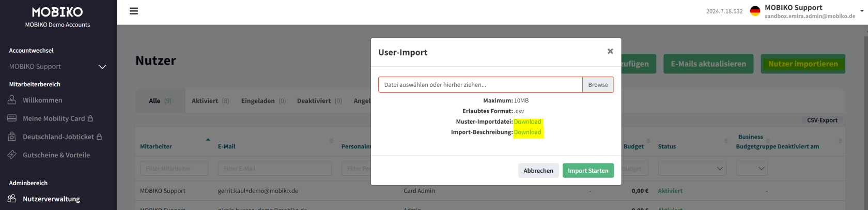Click the Willkommen person icon
Screen dimensions: 868x210
click(12, 100)
